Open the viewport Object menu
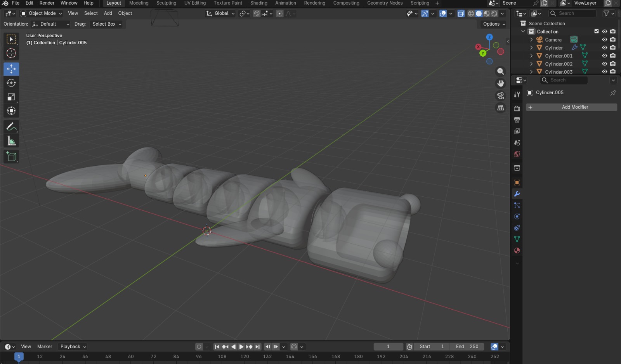 pos(125,13)
